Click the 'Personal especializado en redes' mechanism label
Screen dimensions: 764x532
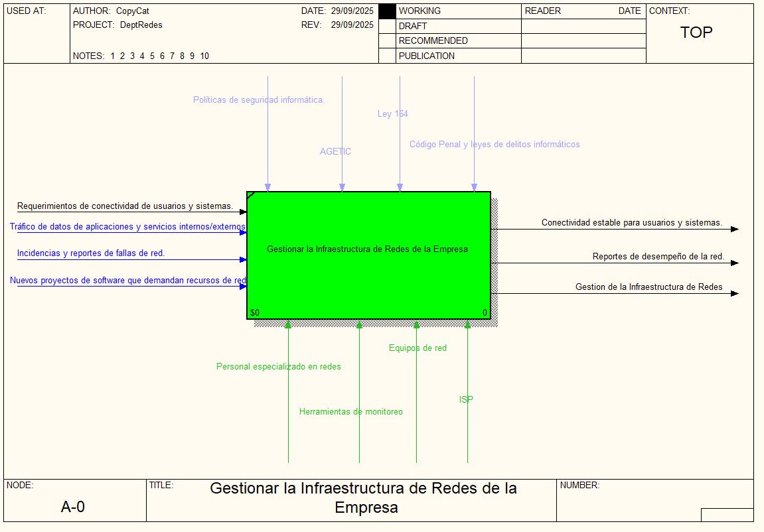(x=278, y=367)
